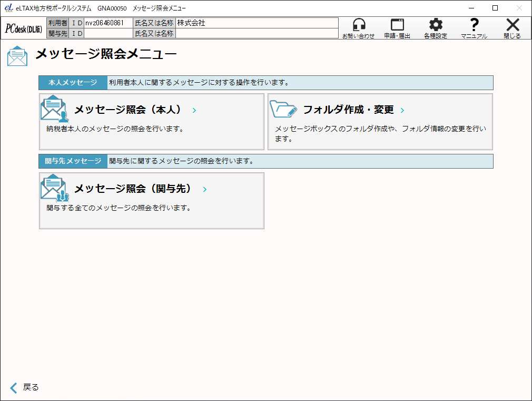Click the empty 関与先 ID field
Viewport: 532px width, 401px height.
click(108, 33)
